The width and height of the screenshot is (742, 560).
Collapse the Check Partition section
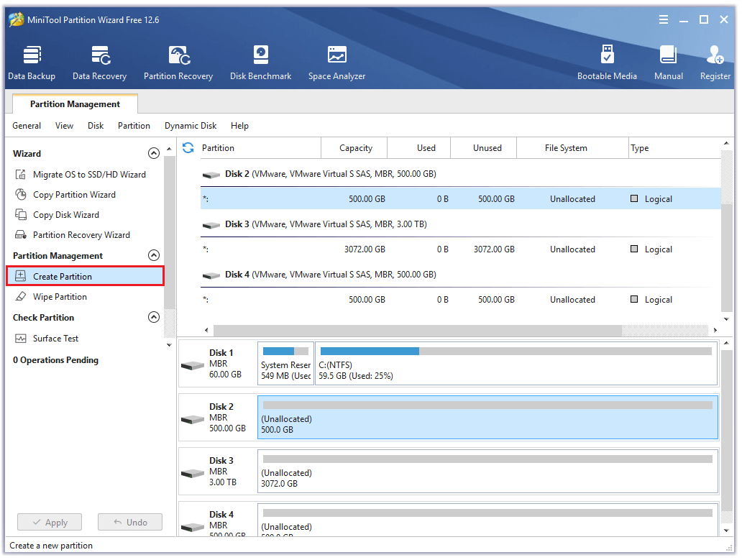(154, 317)
